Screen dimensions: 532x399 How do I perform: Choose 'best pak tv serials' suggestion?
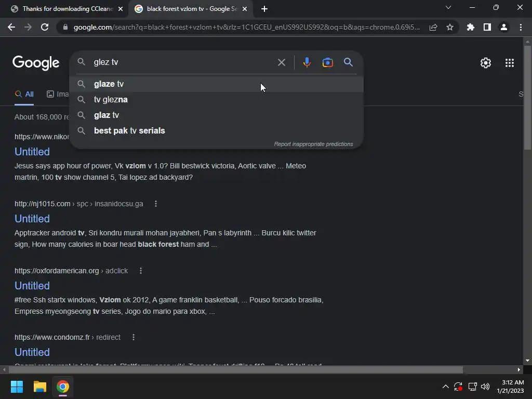tap(217, 130)
